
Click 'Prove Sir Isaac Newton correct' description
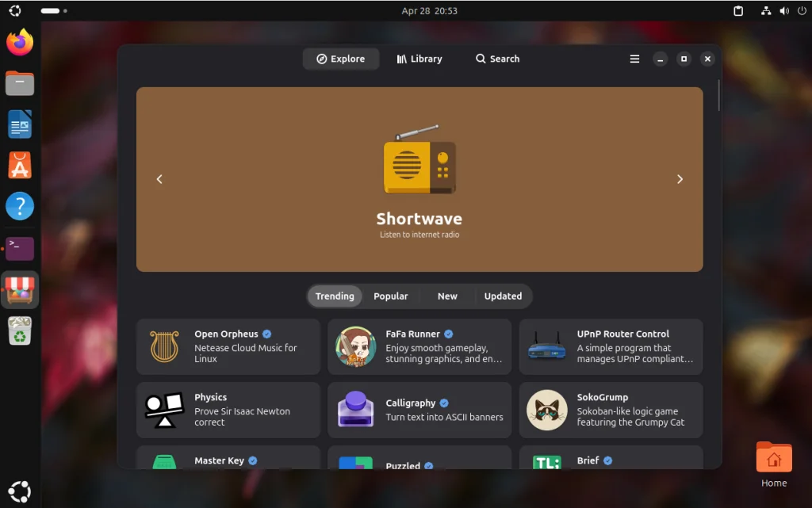[242, 416]
